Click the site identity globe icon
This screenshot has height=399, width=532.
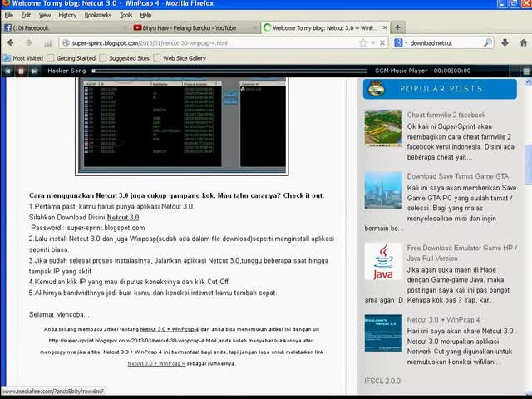tap(66, 43)
